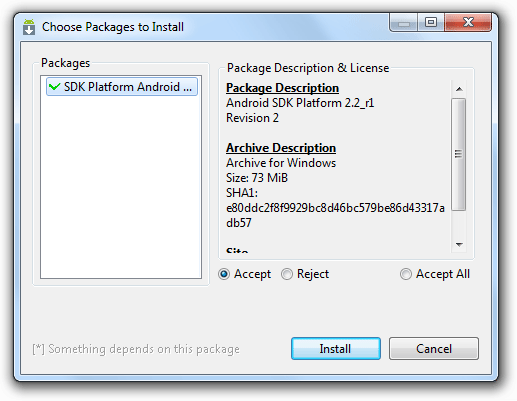Minimize the Choose Packages dialog
Image resolution: width=517 pixels, height=401 pixels.
pyautogui.click(x=404, y=23)
